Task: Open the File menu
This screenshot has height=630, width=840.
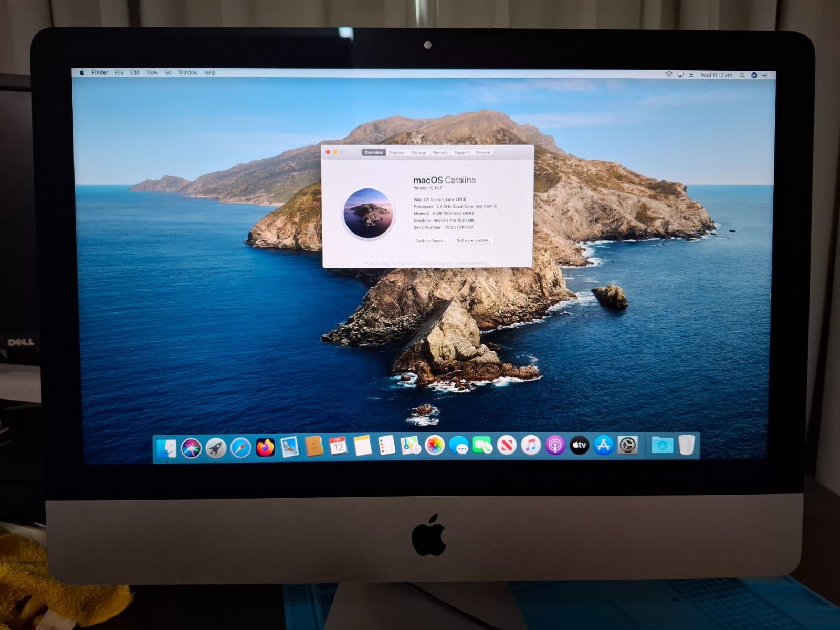Action: [119, 72]
